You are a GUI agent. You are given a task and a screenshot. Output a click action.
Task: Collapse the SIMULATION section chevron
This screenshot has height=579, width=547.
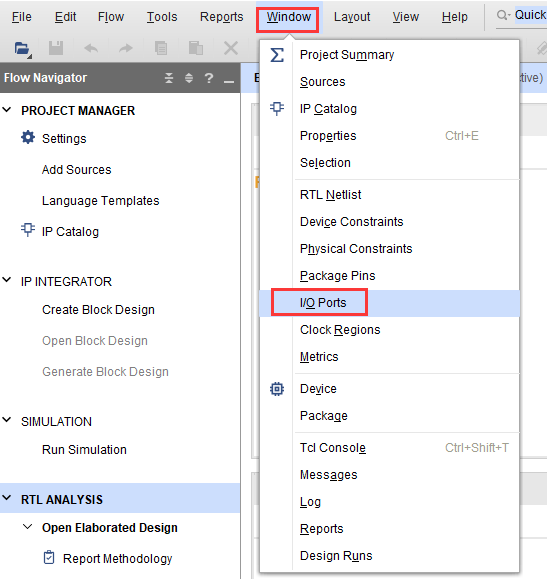[x=7, y=420]
